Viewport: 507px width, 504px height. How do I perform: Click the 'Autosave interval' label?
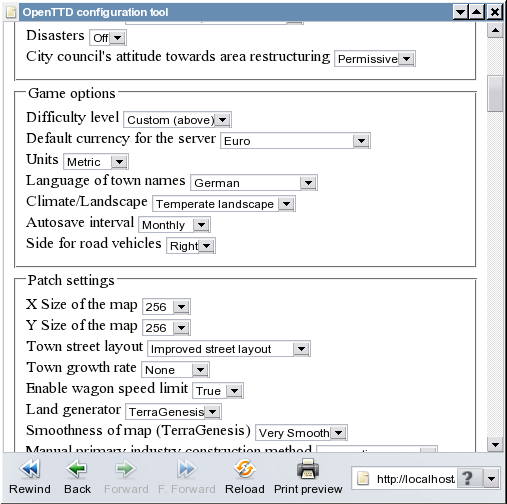80,222
